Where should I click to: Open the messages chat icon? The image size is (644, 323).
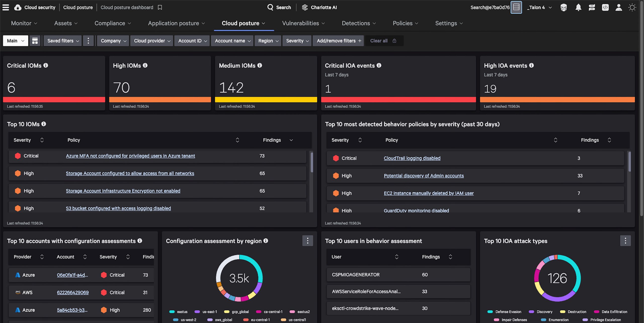pyautogui.click(x=592, y=7)
